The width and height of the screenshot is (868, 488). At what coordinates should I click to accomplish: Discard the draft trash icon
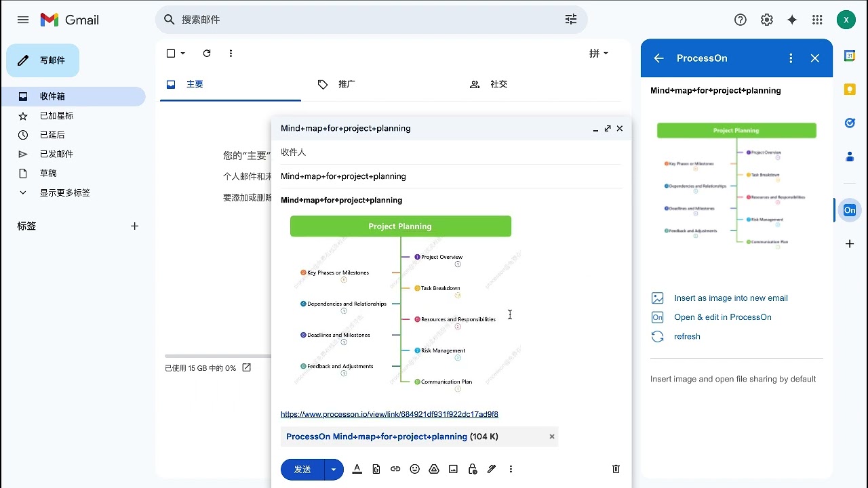616,469
